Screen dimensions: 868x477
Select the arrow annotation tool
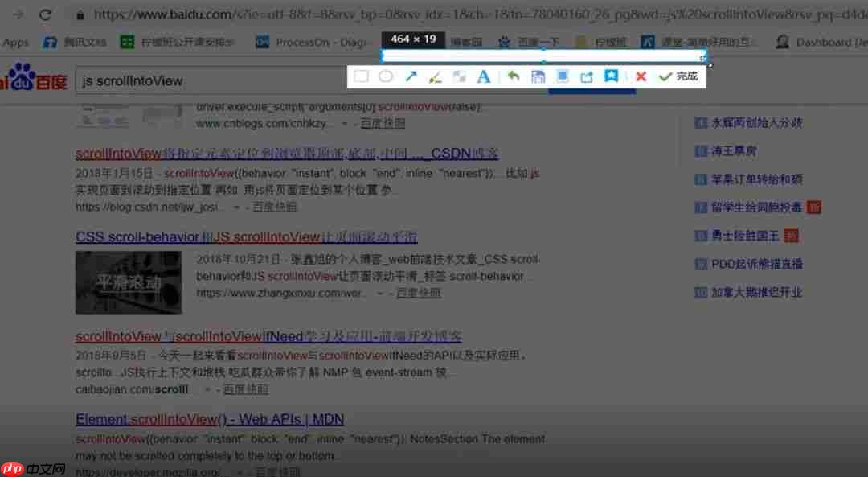411,76
